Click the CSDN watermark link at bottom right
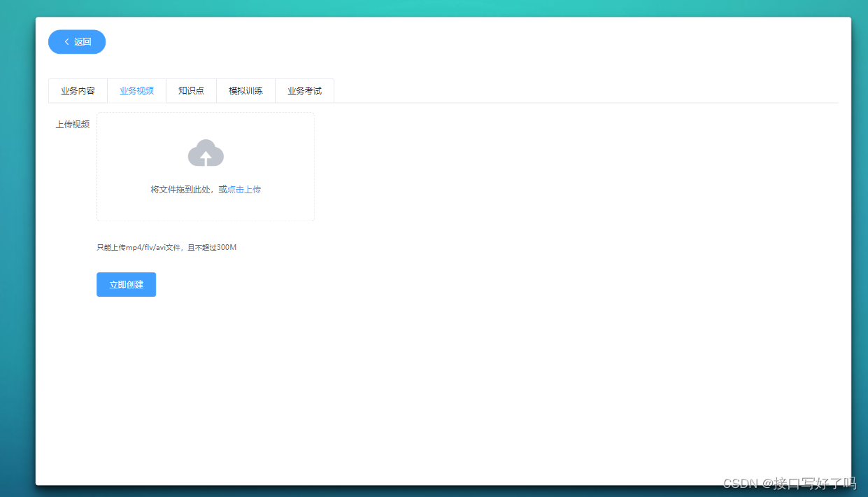This screenshot has height=497, width=868. tap(790, 483)
